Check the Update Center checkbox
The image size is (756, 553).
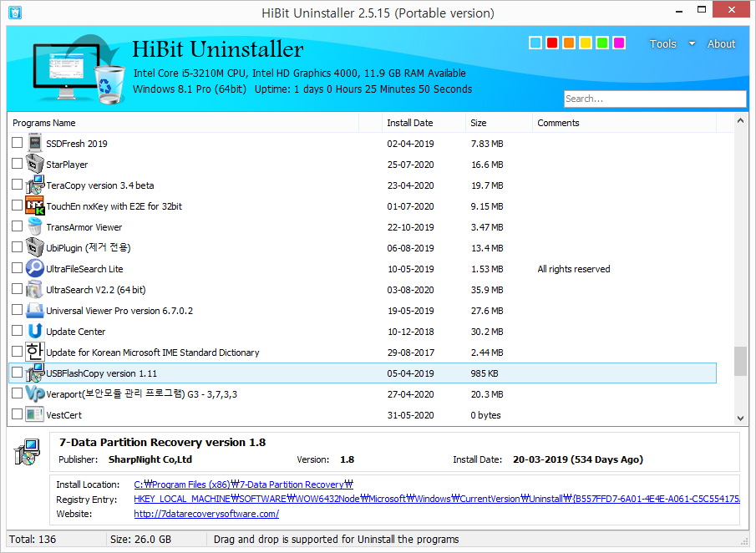(x=17, y=330)
